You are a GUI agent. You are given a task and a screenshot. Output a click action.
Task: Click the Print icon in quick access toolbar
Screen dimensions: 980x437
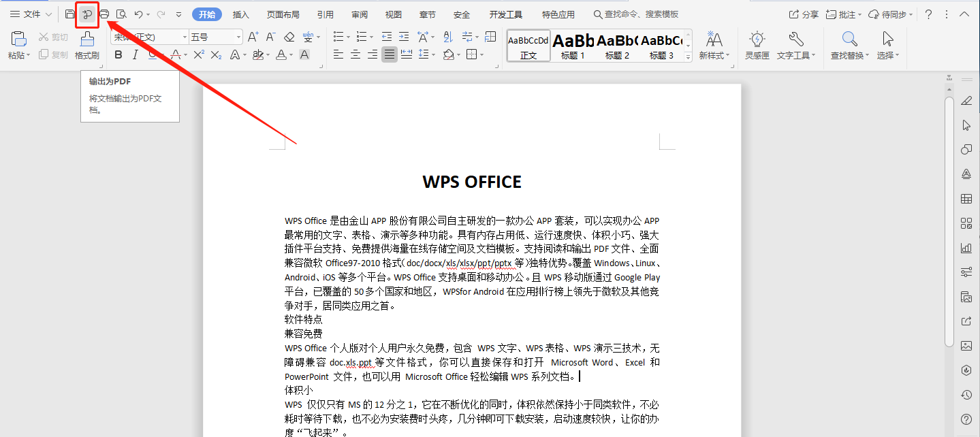pyautogui.click(x=104, y=14)
